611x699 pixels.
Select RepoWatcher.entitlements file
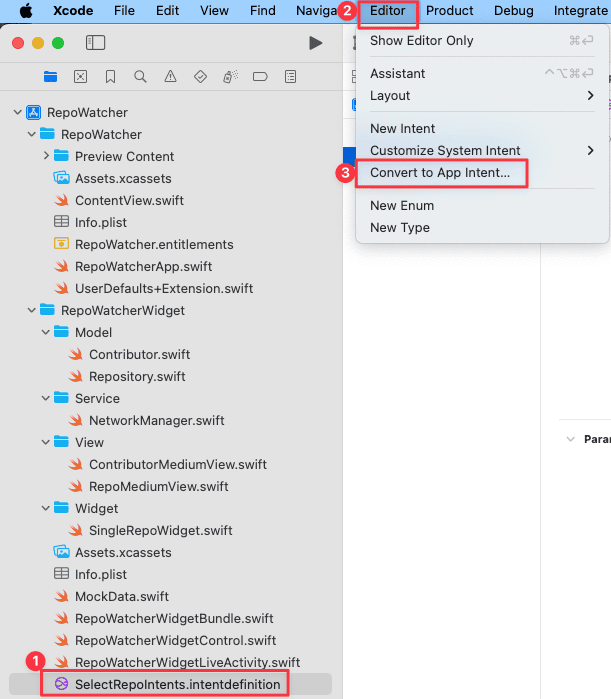[154, 245]
